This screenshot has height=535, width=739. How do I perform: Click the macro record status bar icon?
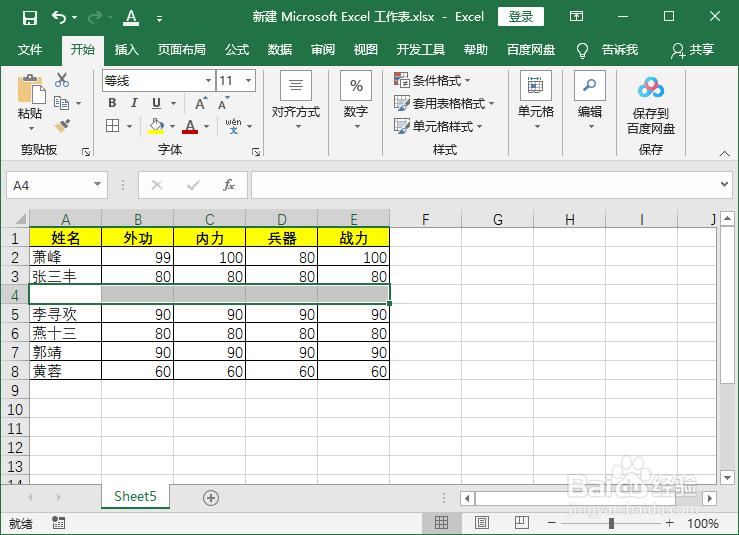click(58, 522)
